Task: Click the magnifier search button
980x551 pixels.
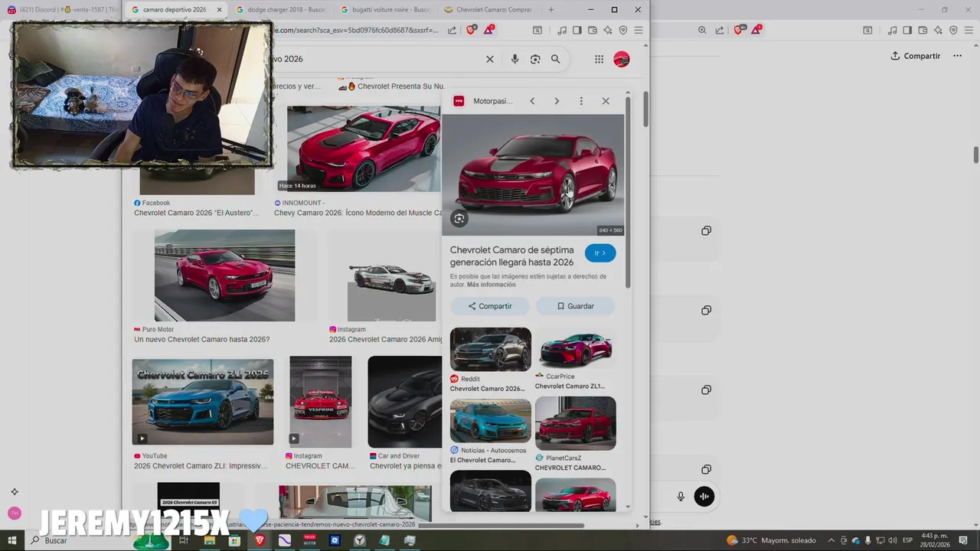Action: pyautogui.click(x=556, y=59)
